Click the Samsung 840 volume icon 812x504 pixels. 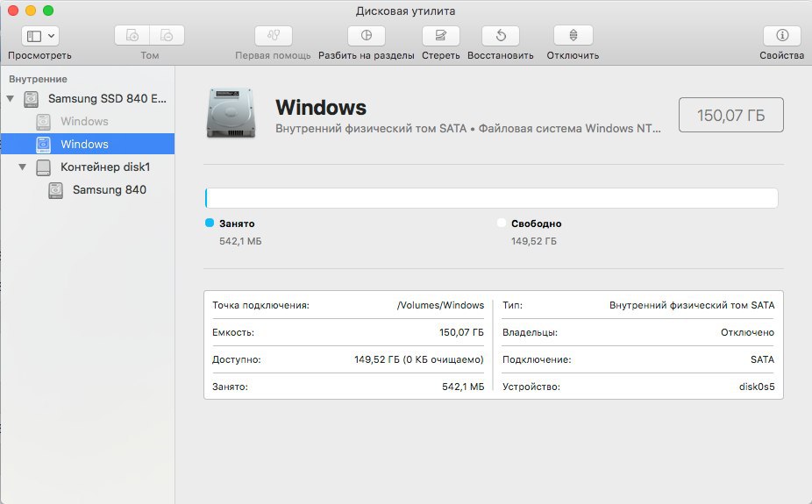click(x=55, y=190)
